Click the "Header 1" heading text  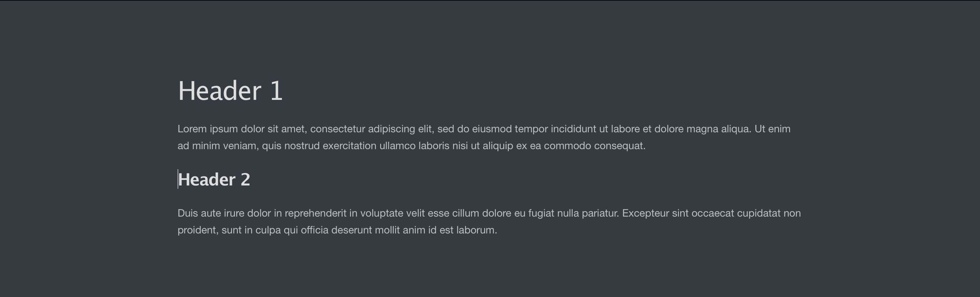(x=230, y=90)
